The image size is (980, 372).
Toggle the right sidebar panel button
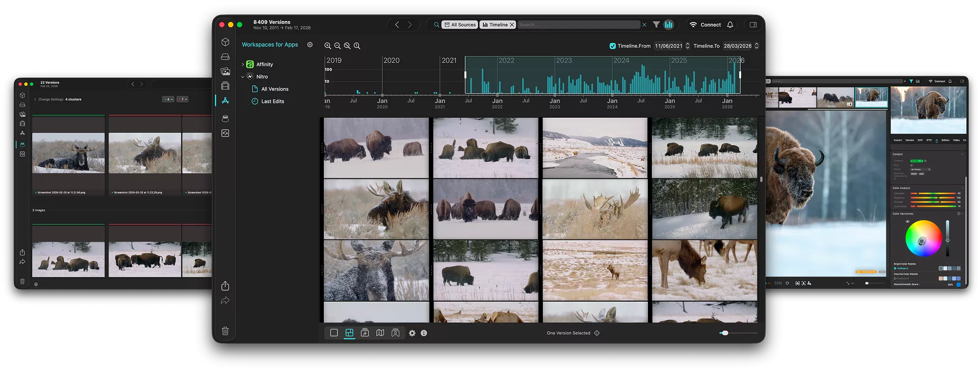[753, 24]
